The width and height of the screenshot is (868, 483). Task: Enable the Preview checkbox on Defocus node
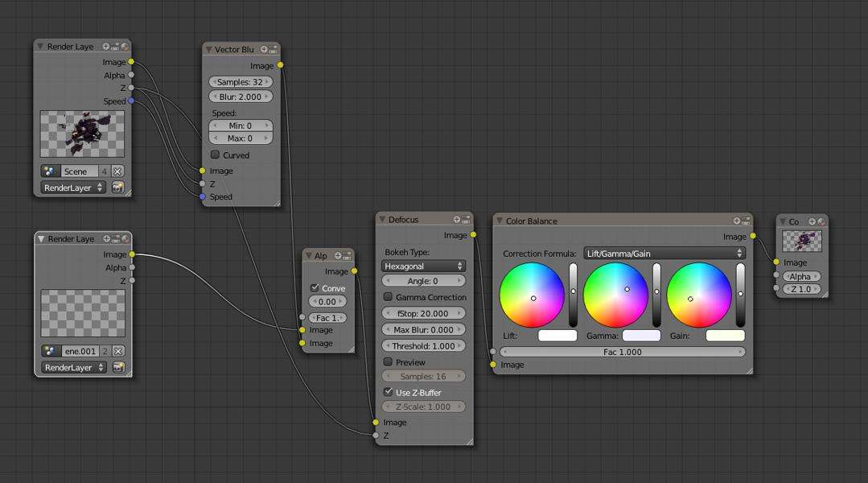387,361
